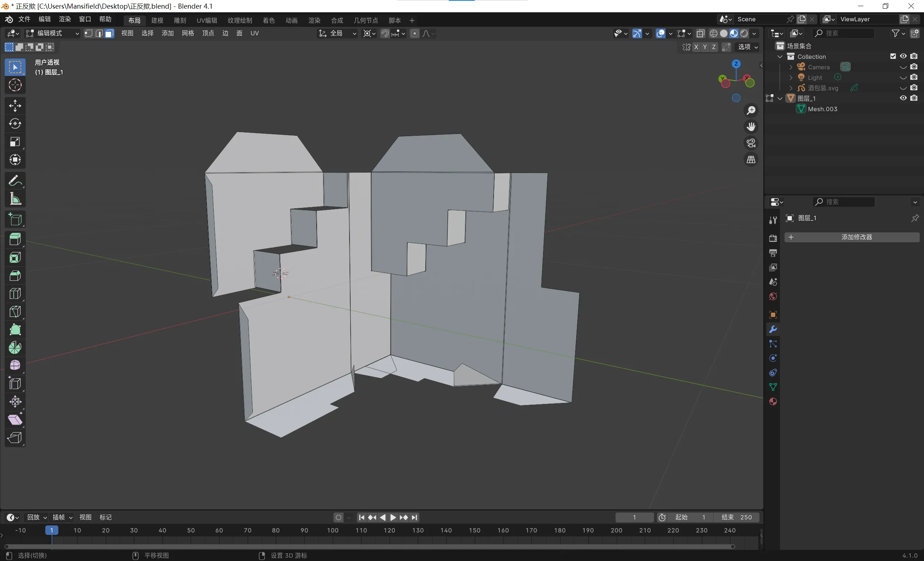Viewport: 924px width, 561px height.
Task: Hide 图层_1 object in viewport
Action: click(903, 98)
